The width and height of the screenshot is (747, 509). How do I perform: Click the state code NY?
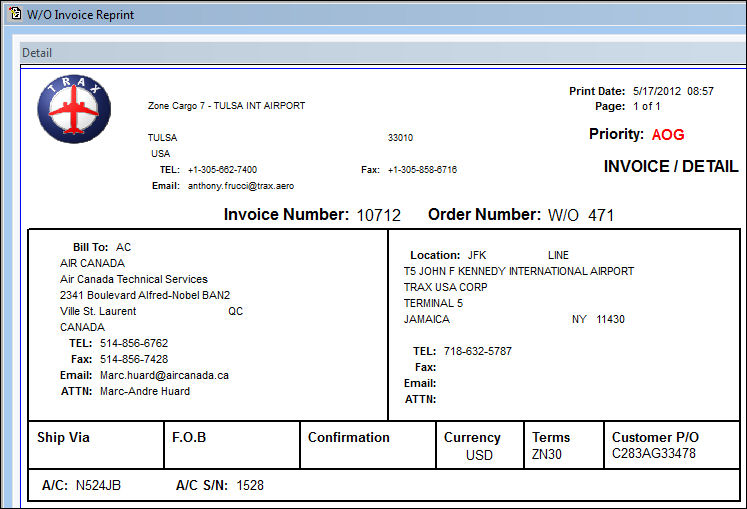[x=579, y=319]
